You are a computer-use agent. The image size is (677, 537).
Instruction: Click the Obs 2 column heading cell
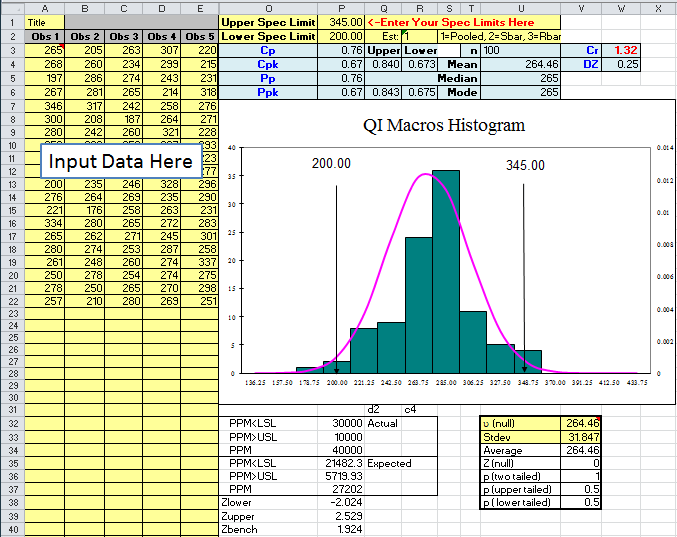tap(85, 37)
